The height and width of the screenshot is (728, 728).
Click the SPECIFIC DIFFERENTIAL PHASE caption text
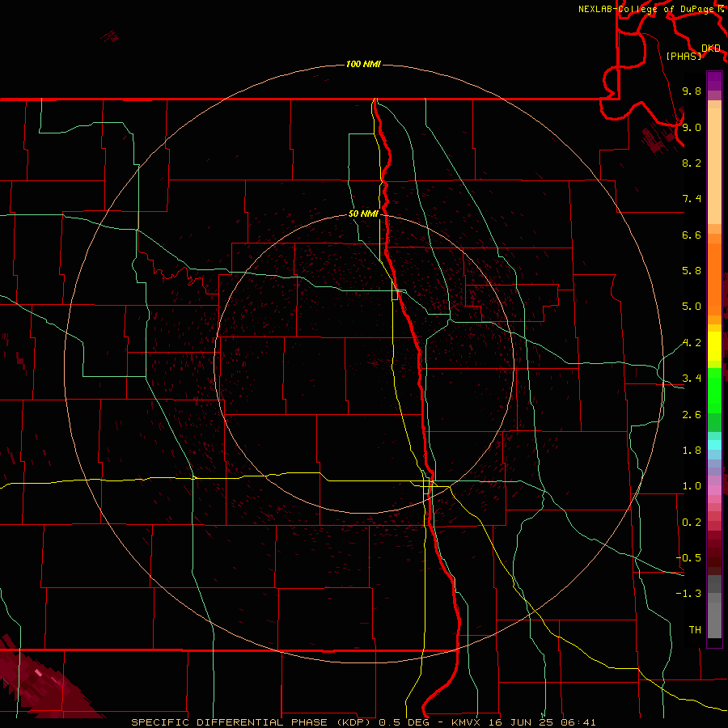click(x=230, y=722)
